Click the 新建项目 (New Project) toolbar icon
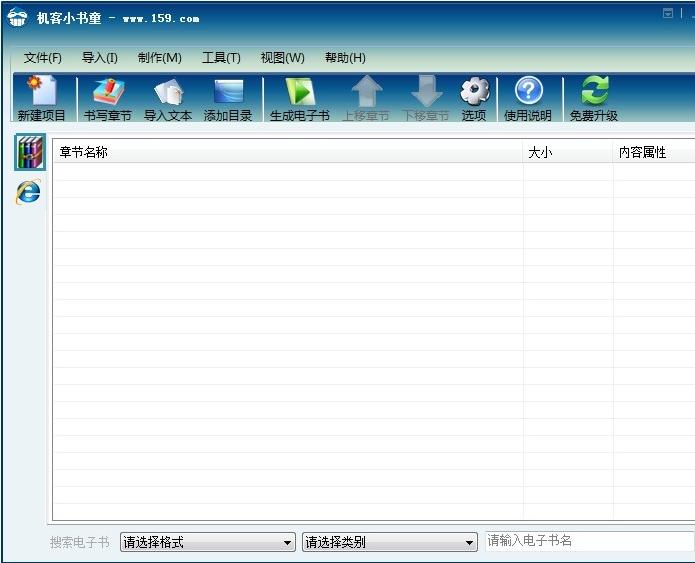This screenshot has width=695, height=563. click(41, 98)
